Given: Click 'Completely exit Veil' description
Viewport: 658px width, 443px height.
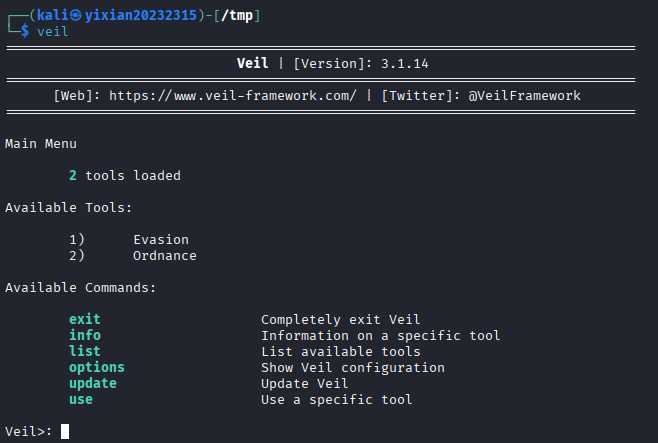Looking at the screenshot, I should click(341, 320).
